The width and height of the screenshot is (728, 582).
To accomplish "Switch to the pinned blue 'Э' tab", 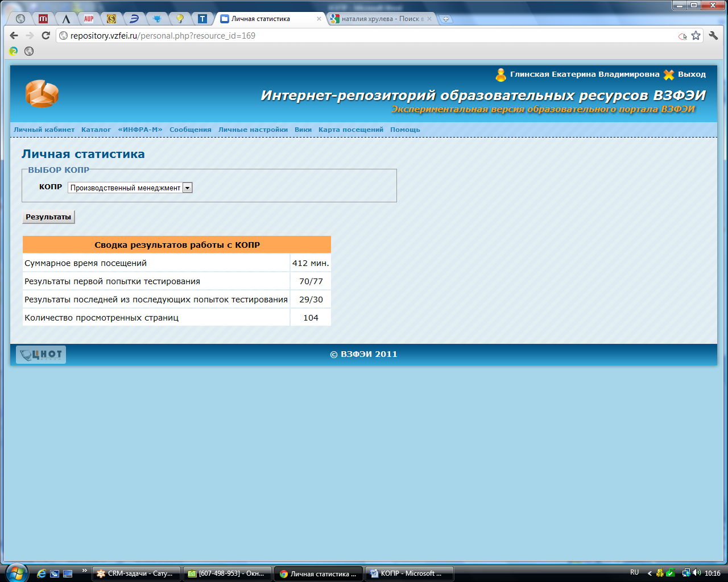I will (x=134, y=19).
